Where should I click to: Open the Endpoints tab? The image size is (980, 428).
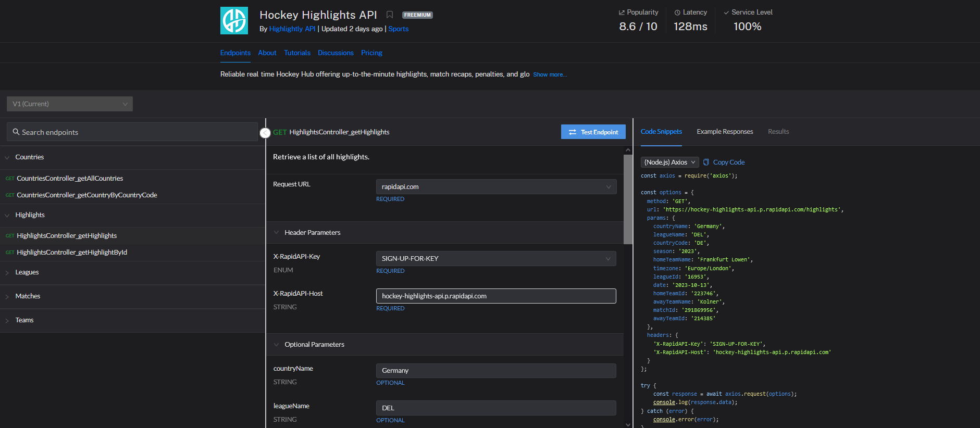(235, 53)
